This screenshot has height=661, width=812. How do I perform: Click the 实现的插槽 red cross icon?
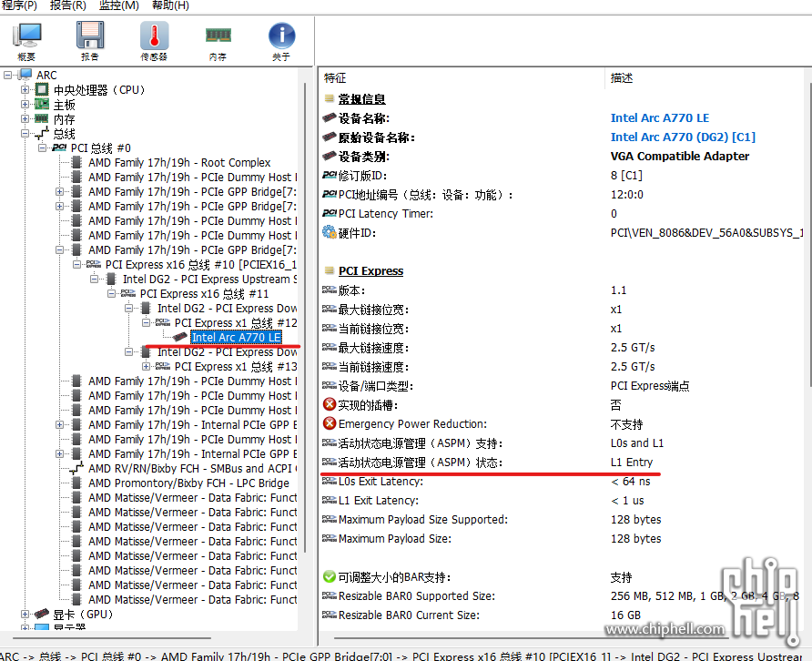[330, 404]
